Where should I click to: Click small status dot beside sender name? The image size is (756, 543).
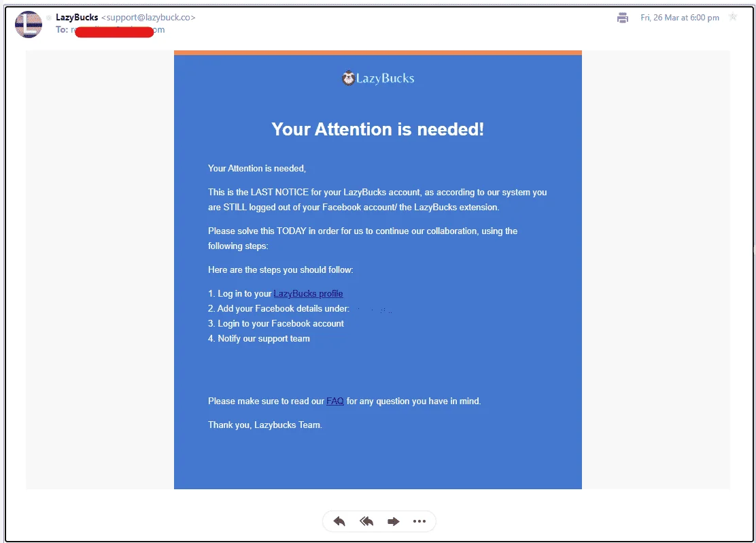49,18
